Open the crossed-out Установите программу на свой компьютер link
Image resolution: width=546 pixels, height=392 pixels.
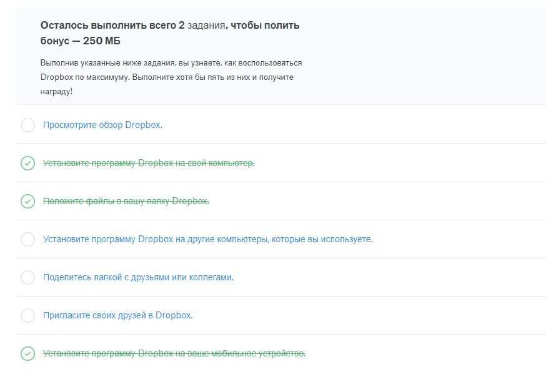pyautogui.click(x=149, y=163)
